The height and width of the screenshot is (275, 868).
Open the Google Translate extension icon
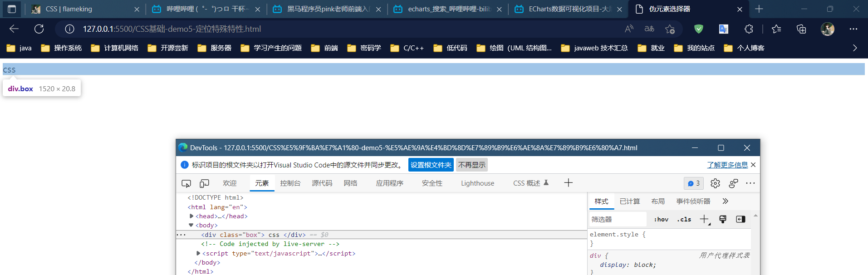pos(724,29)
